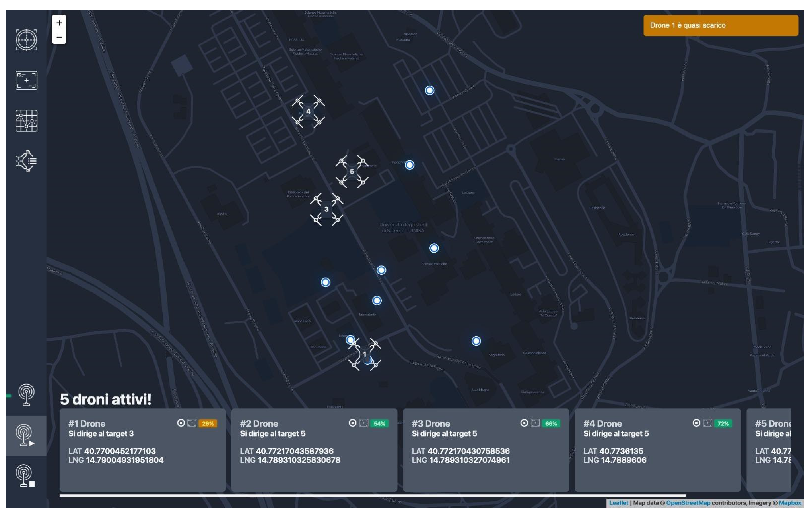812x516 pixels.
Task: Zoom out the map with minus button
Action: coord(59,37)
